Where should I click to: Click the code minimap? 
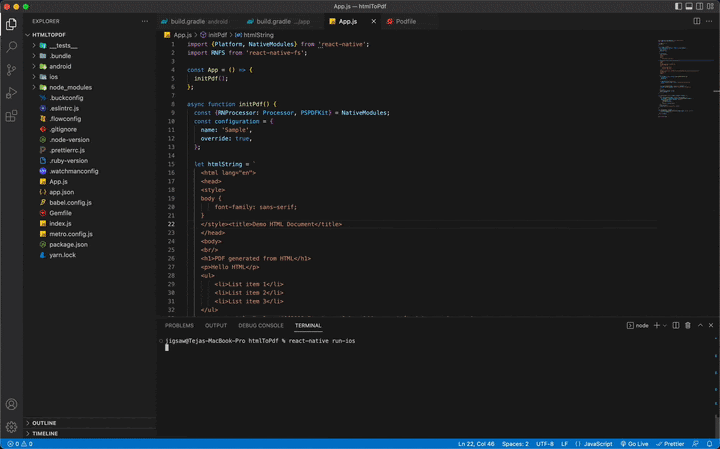(684, 78)
